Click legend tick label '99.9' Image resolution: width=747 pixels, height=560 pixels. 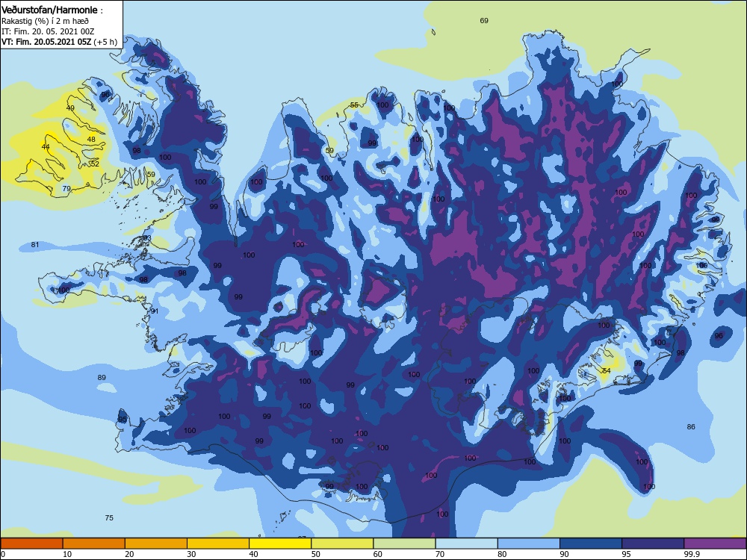tap(692, 554)
